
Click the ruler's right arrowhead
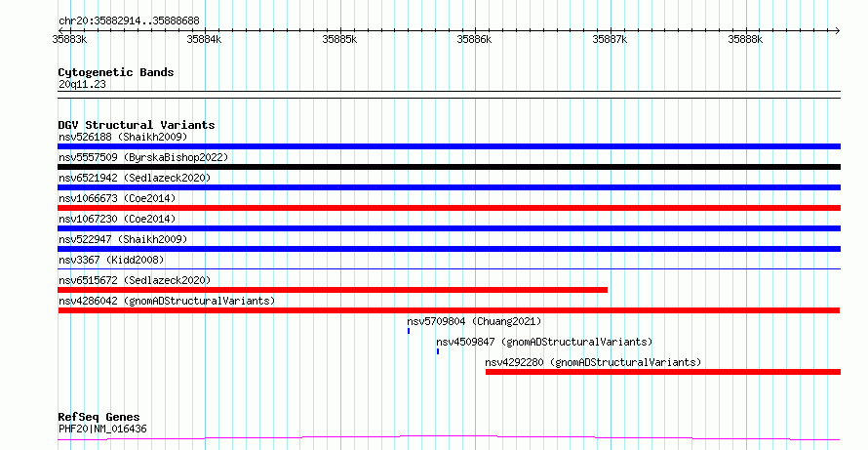(837, 31)
